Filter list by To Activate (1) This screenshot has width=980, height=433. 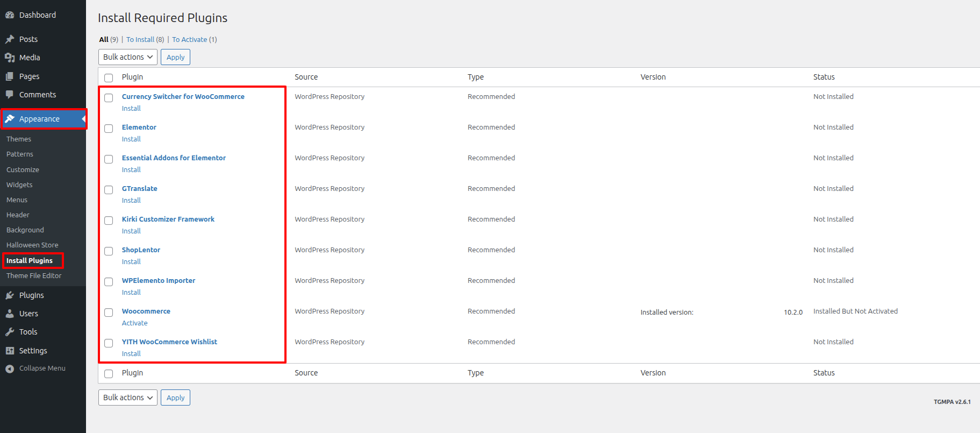point(195,39)
